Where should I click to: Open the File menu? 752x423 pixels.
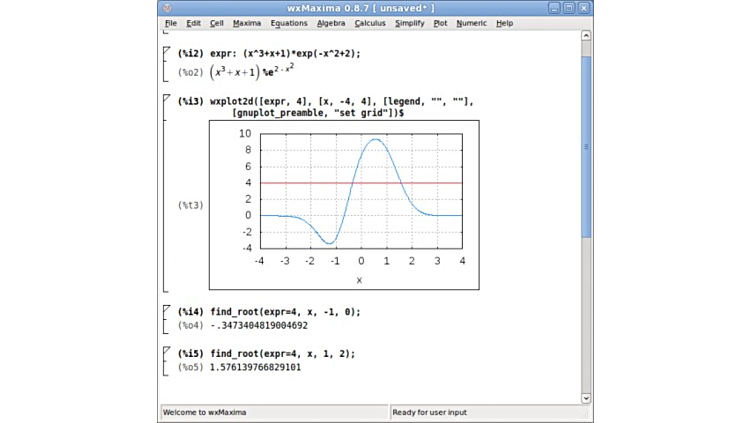click(x=170, y=23)
